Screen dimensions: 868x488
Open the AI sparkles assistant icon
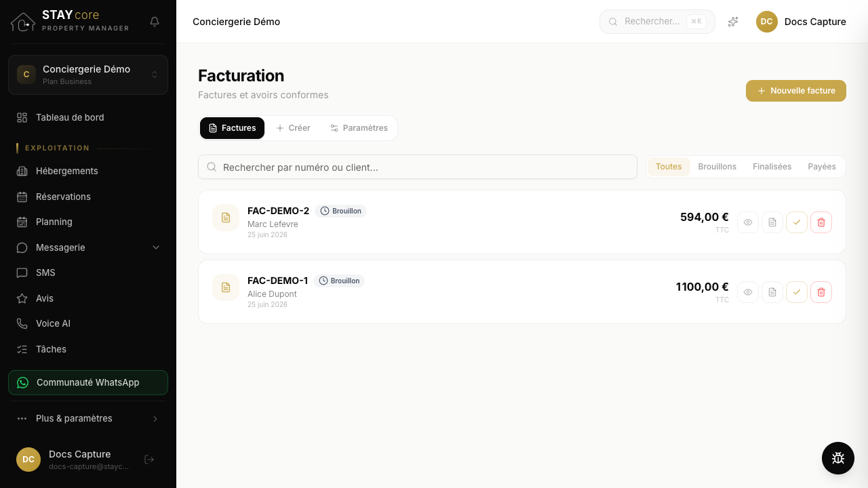pos(733,22)
